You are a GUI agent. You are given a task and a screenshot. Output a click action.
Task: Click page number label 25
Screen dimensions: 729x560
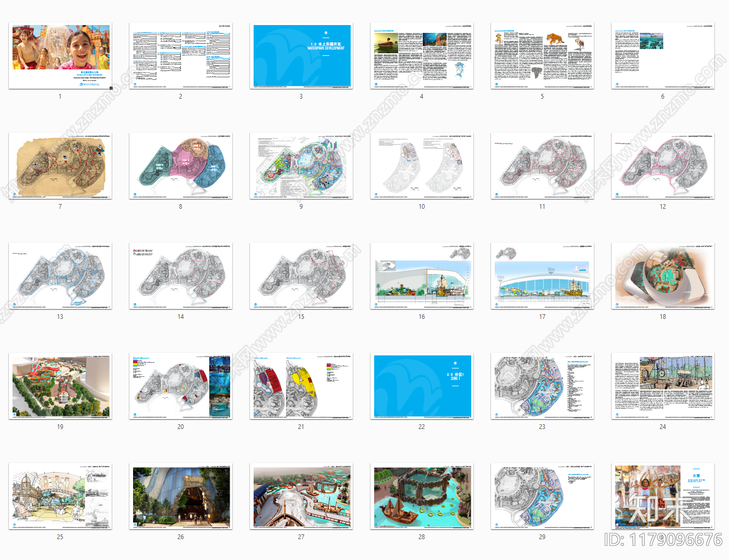tap(60, 537)
